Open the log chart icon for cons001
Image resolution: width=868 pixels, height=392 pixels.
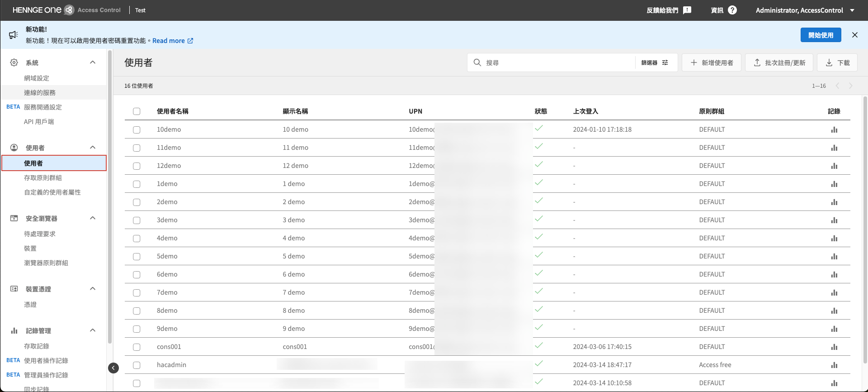(834, 347)
